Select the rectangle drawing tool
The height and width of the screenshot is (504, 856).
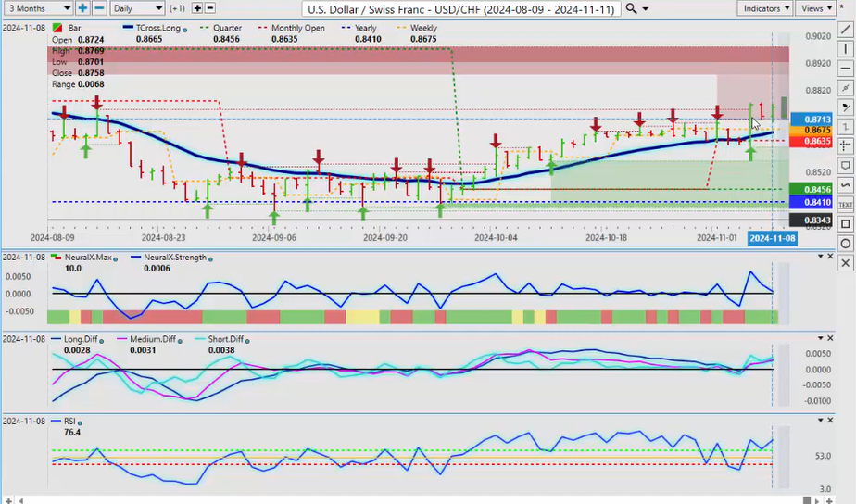tap(845, 224)
